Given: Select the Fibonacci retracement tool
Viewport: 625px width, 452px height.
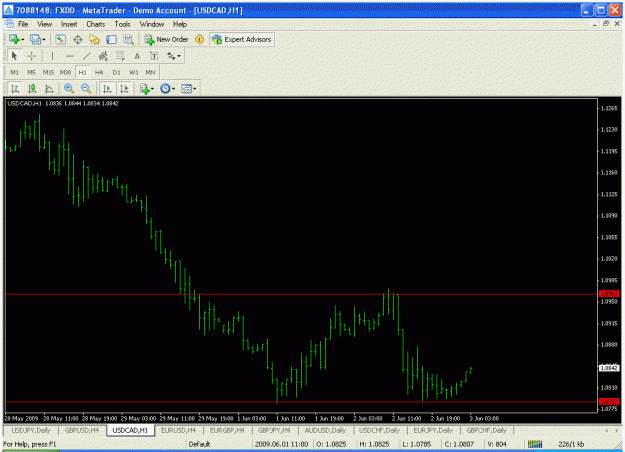Looking at the screenshot, I should pos(120,56).
